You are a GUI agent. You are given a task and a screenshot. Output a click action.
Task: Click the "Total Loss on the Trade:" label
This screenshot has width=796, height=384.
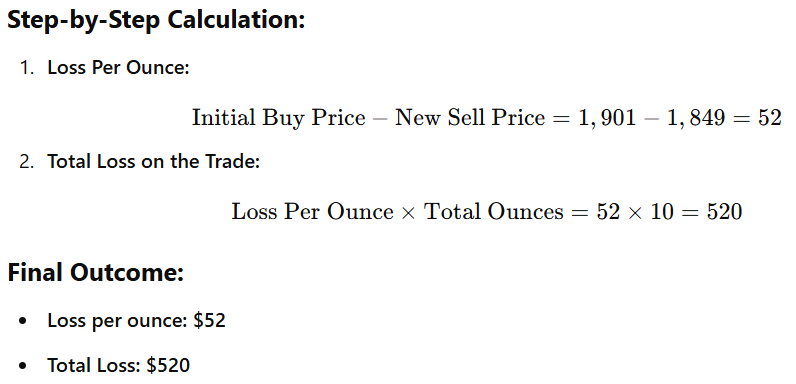153,162
